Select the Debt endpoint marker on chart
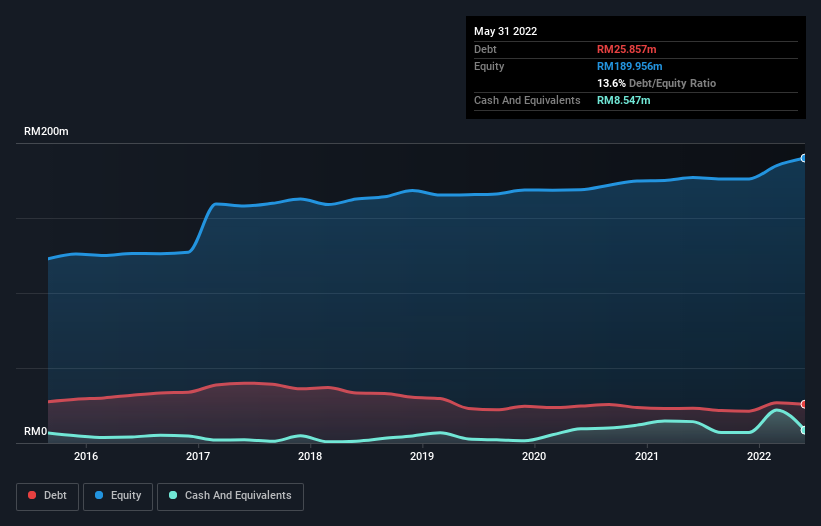This screenshot has width=821, height=526. (804, 404)
